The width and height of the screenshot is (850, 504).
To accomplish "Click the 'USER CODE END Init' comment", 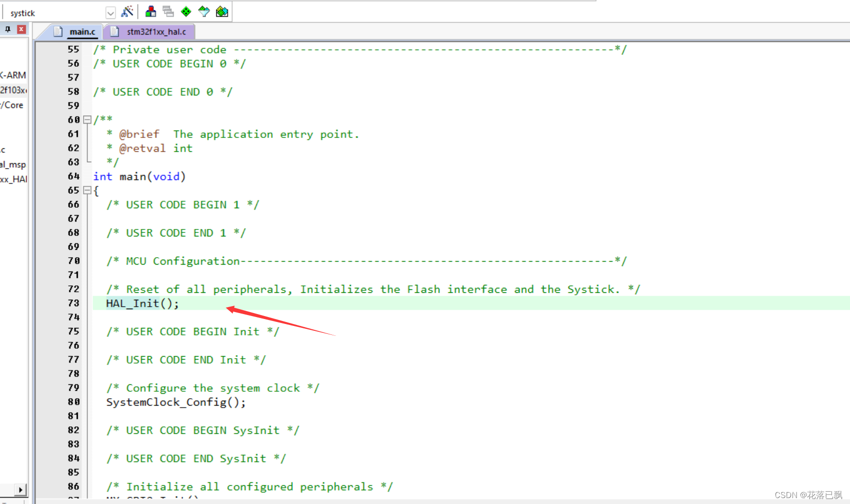I will (x=186, y=360).
